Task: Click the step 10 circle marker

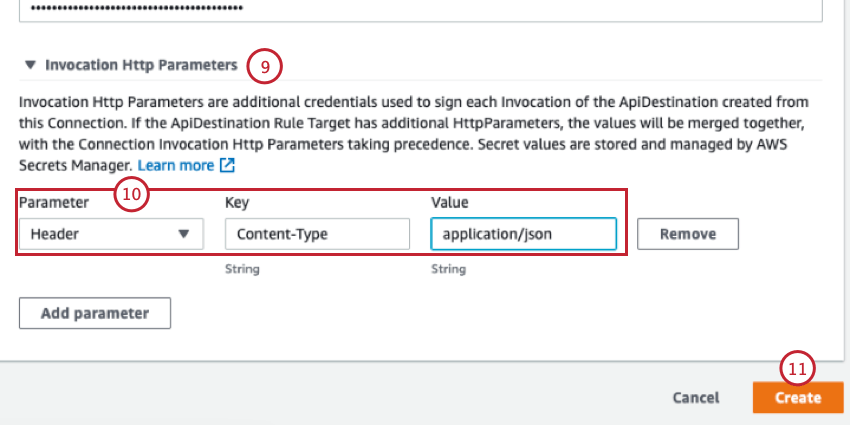Action: [131, 194]
